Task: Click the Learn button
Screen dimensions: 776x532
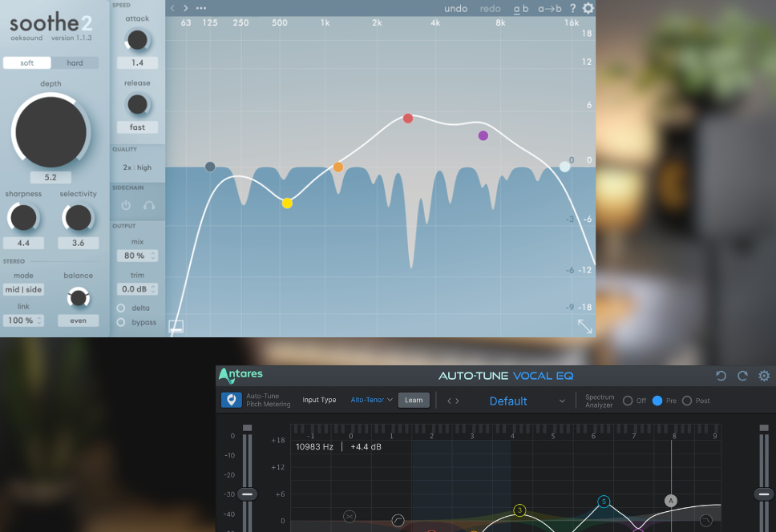Action: coord(414,400)
